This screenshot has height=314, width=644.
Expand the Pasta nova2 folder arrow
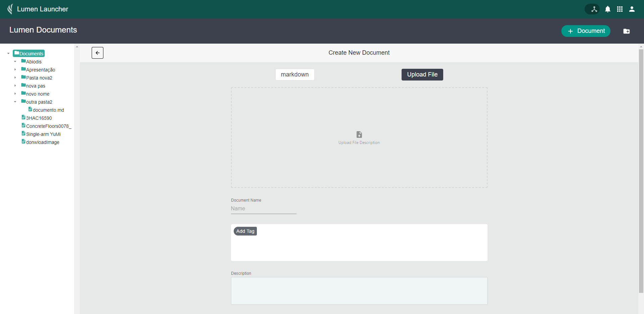point(15,77)
